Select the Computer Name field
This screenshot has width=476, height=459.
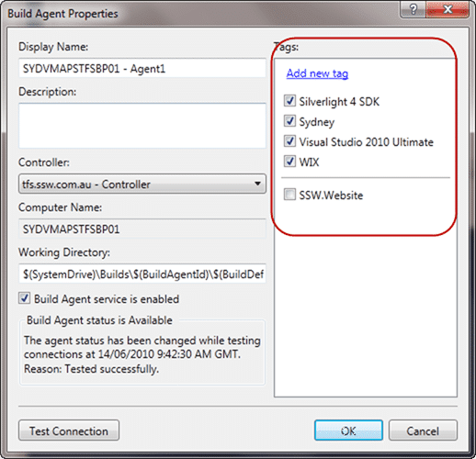(x=142, y=229)
